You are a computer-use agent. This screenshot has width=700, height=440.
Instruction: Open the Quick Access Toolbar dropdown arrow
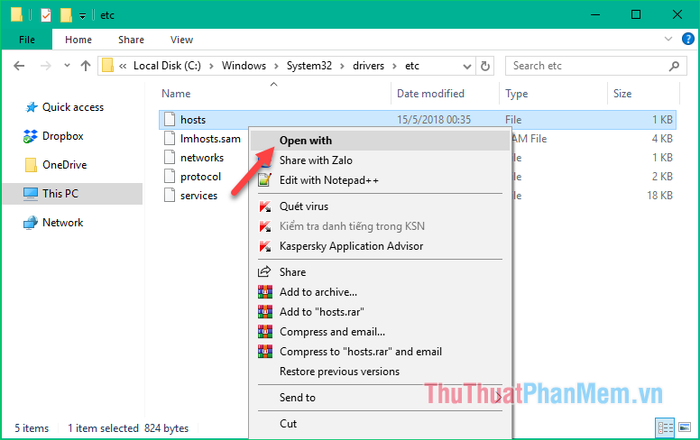[x=82, y=16]
